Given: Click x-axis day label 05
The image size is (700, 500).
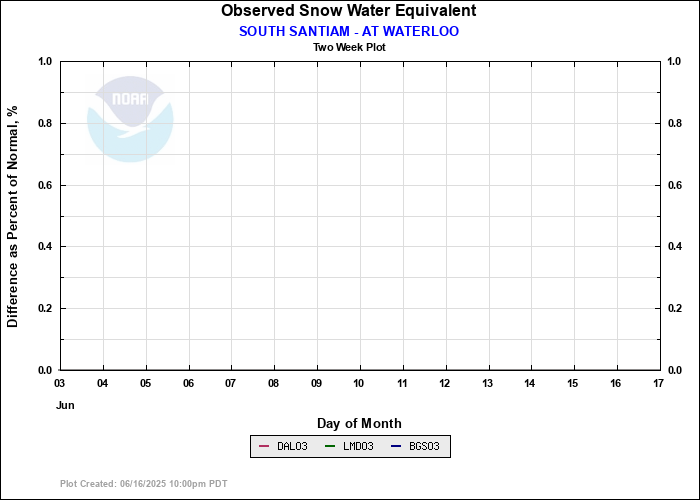Looking at the screenshot, I should click(x=146, y=383).
